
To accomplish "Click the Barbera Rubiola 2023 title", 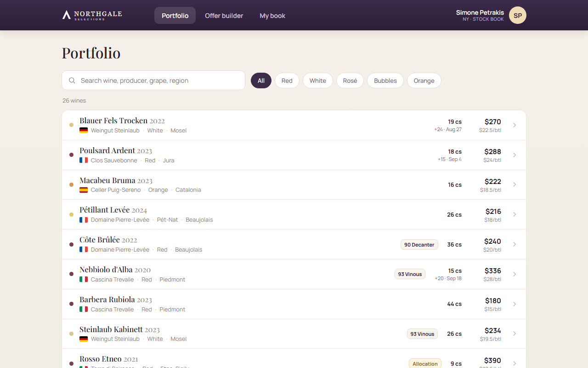I will click(x=116, y=299).
